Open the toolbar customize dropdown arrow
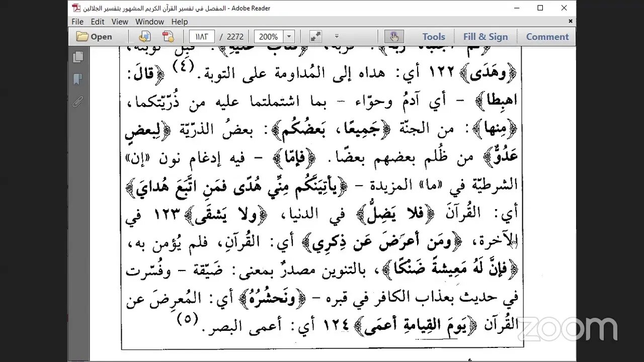 point(337,37)
